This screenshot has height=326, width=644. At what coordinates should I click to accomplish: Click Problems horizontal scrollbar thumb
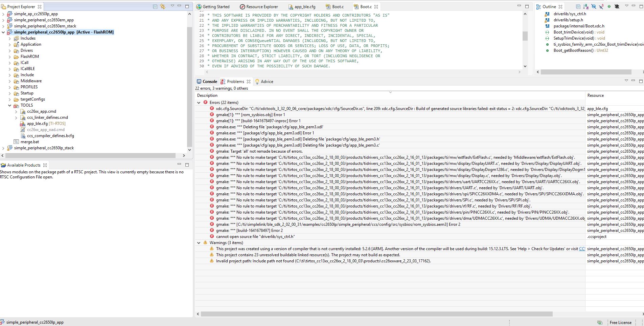coord(377,314)
